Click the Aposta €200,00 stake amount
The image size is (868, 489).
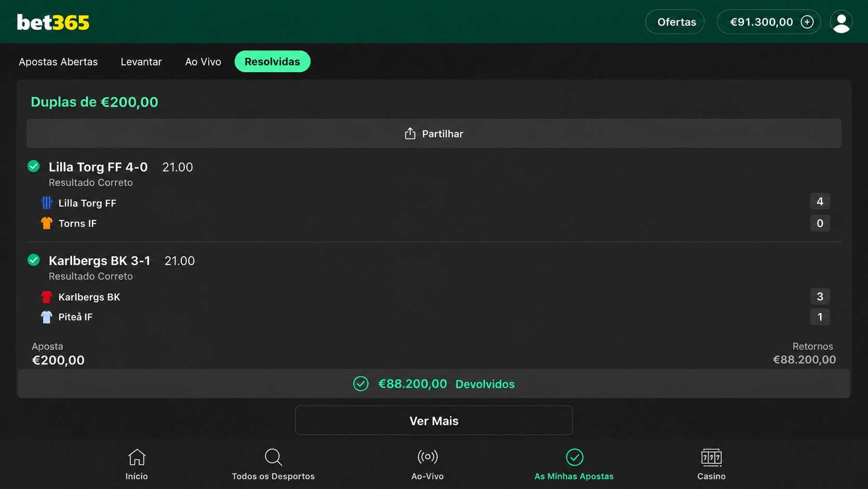(58, 360)
